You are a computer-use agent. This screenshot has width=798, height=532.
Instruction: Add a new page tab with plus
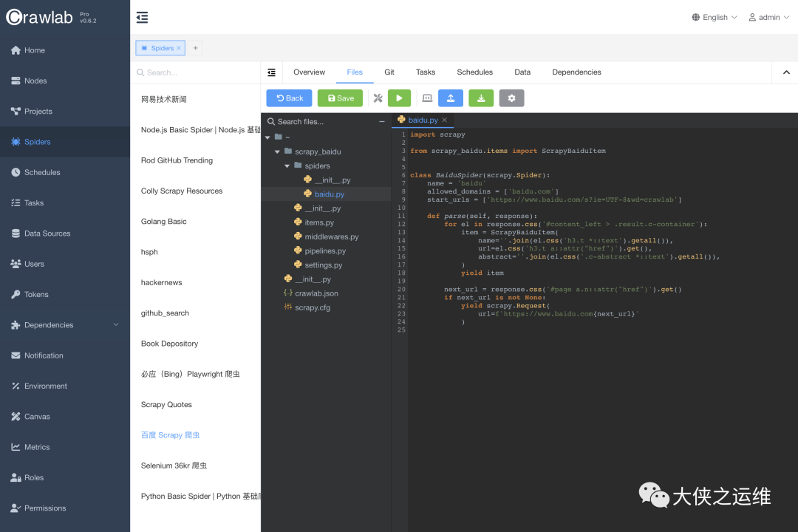195,48
